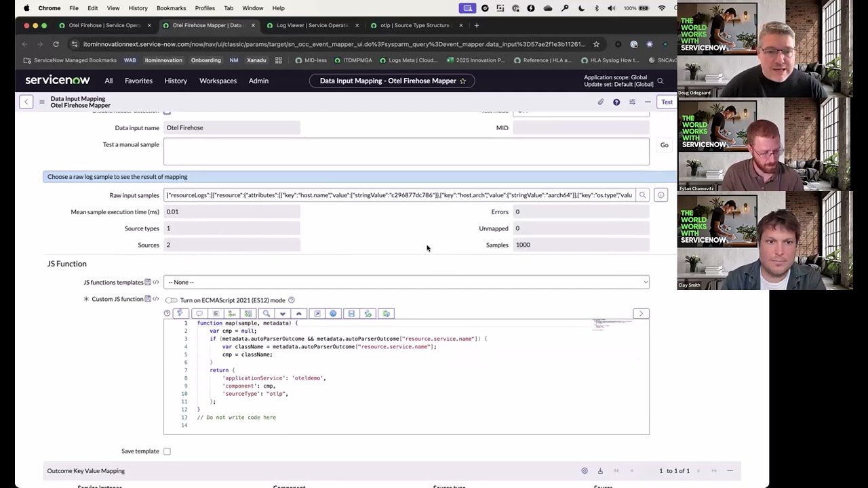Click the Test a manual sample input field
This screenshot has width=868, height=488.
[x=406, y=150]
